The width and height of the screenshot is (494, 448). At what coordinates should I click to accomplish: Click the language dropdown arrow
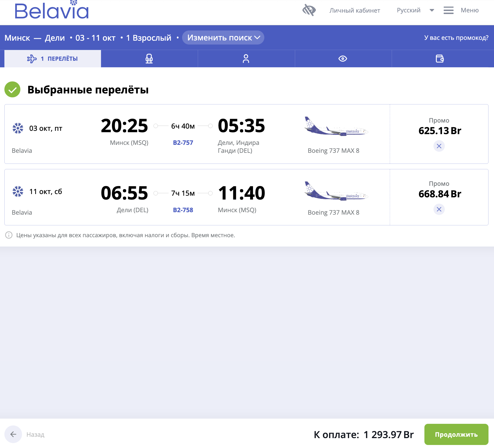click(x=432, y=10)
